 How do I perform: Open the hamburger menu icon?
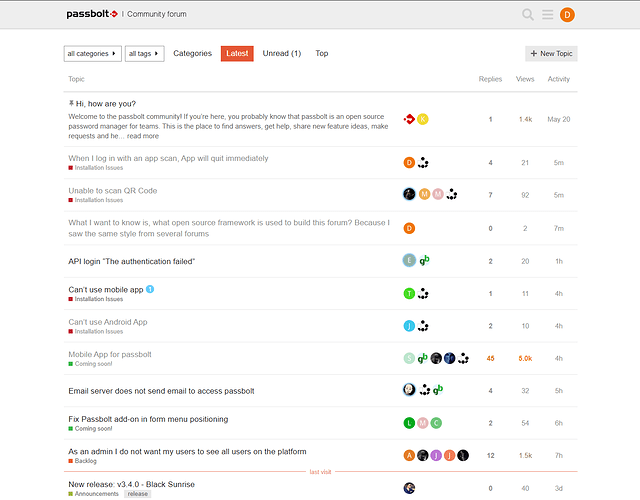pyautogui.click(x=547, y=15)
